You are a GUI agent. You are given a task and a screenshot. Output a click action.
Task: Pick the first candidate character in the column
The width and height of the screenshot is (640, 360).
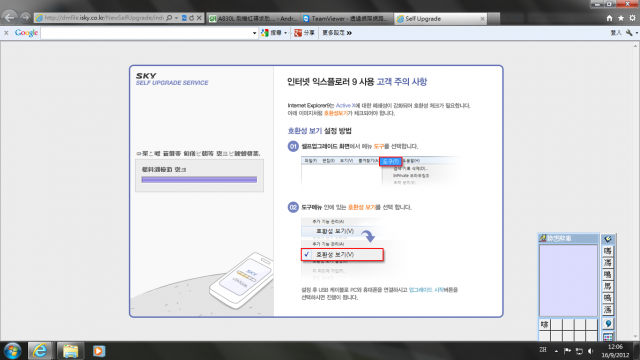tap(608, 251)
